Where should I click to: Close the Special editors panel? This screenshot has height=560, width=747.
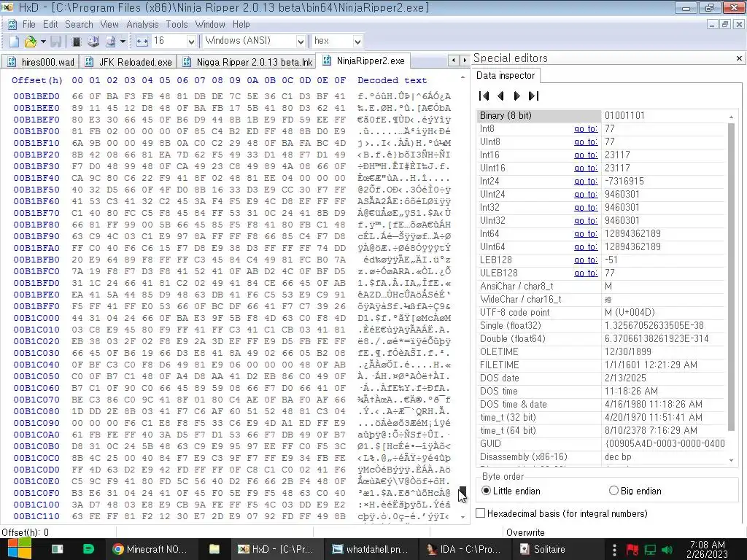click(x=739, y=58)
